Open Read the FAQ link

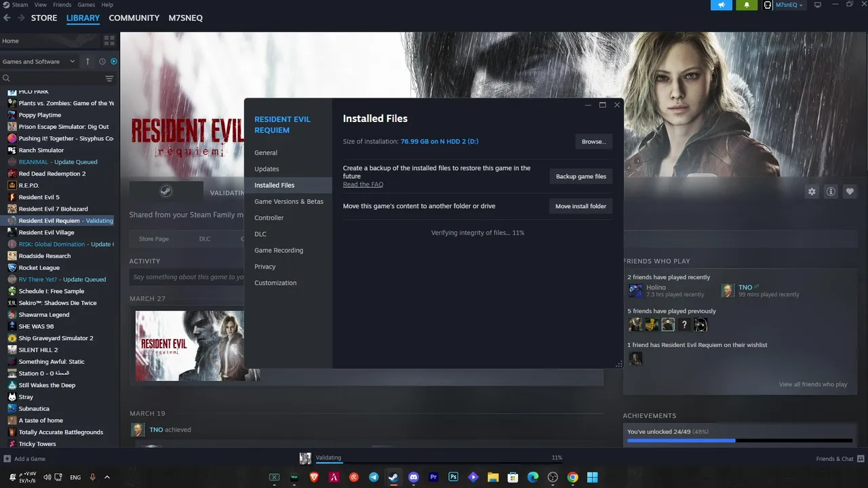click(363, 184)
